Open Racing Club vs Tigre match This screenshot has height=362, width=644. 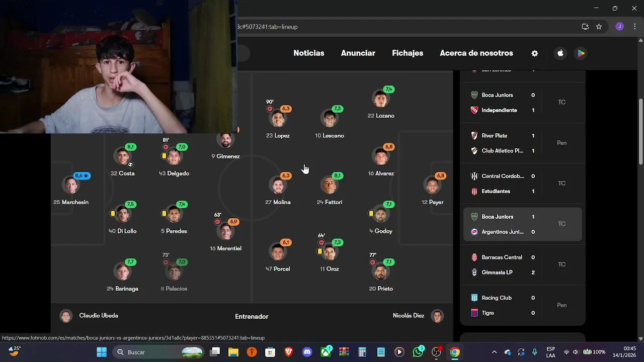click(523, 305)
